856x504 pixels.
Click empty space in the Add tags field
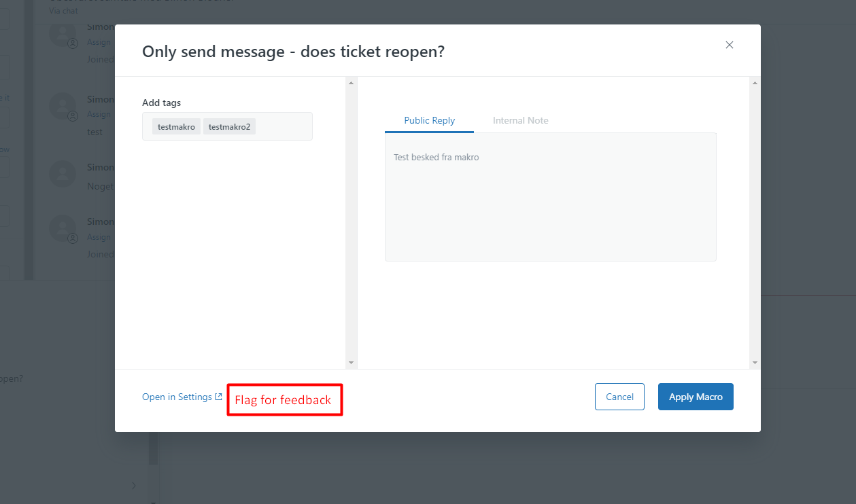click(x=284, y=126)
